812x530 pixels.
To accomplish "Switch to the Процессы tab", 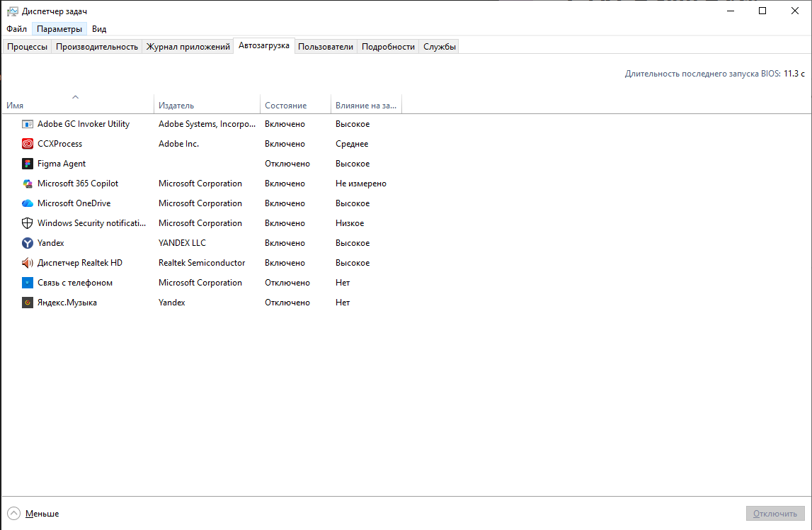I will [27, 47].
